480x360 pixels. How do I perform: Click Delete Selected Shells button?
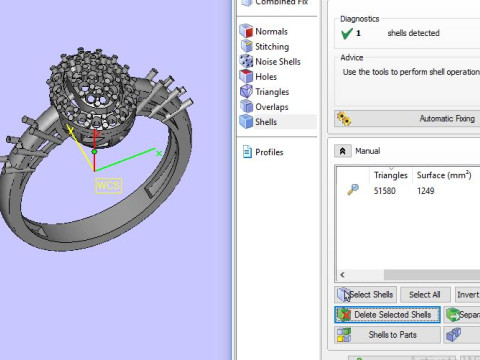[x=387, y=315]
